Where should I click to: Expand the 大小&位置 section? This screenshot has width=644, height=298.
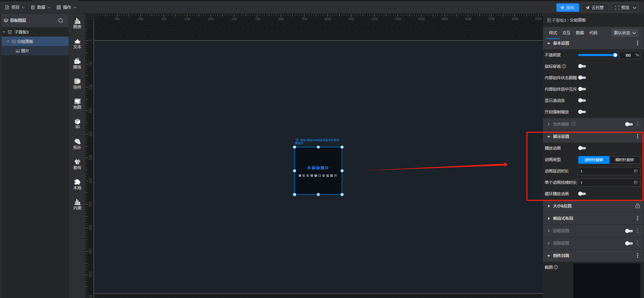(562, 206)
